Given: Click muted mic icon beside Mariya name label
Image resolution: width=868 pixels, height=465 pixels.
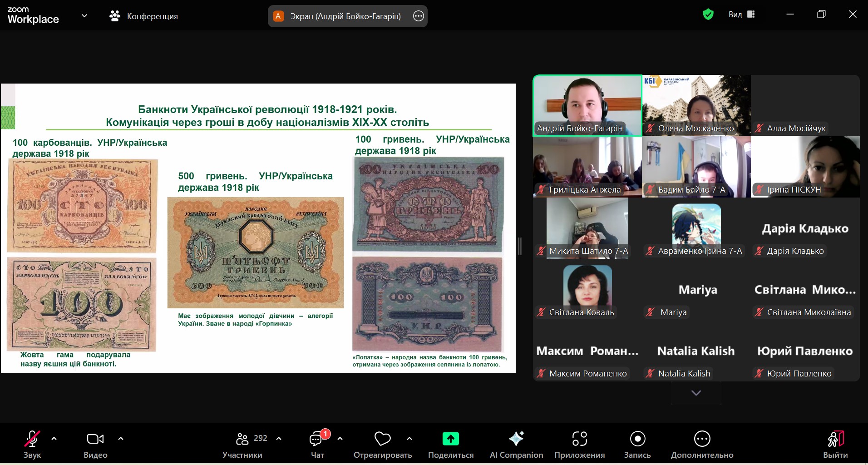Looking at the screenshot, I should coord(650,312).
